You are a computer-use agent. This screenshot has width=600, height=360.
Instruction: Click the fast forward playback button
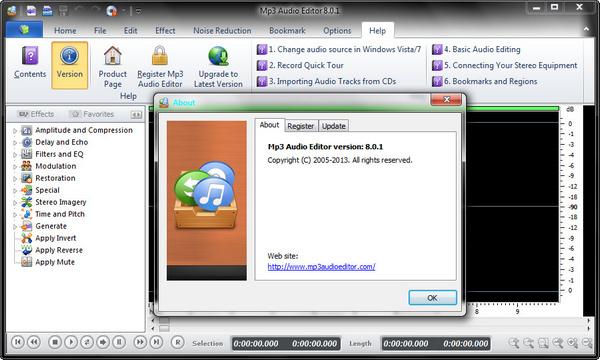click(140, 342)
